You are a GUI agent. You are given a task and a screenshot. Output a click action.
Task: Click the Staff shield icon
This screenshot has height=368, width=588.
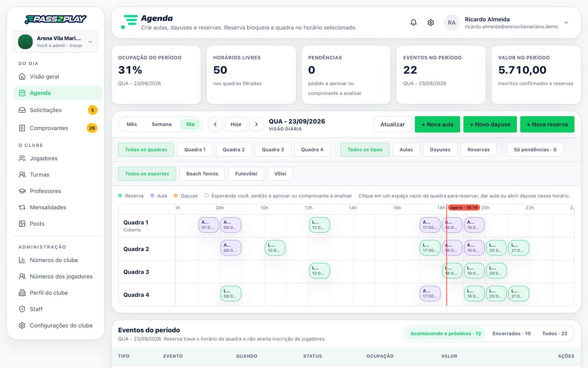click(x=22, y=309)
